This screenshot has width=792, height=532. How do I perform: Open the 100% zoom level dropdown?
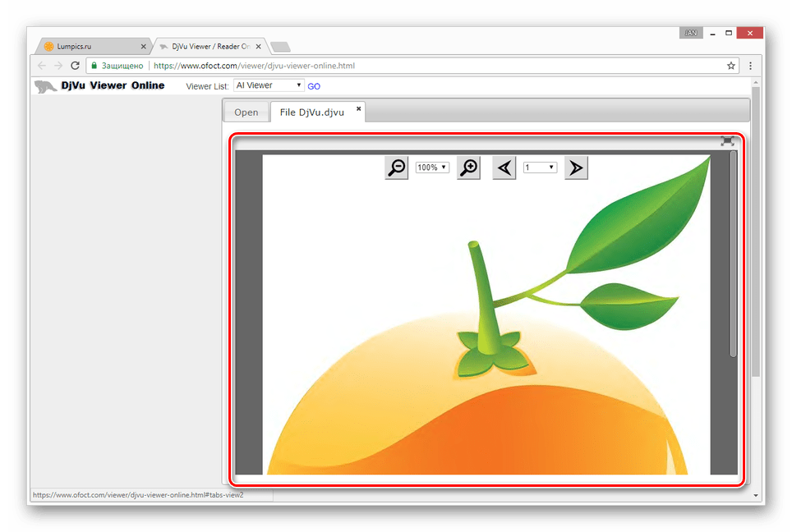(432, 167)
